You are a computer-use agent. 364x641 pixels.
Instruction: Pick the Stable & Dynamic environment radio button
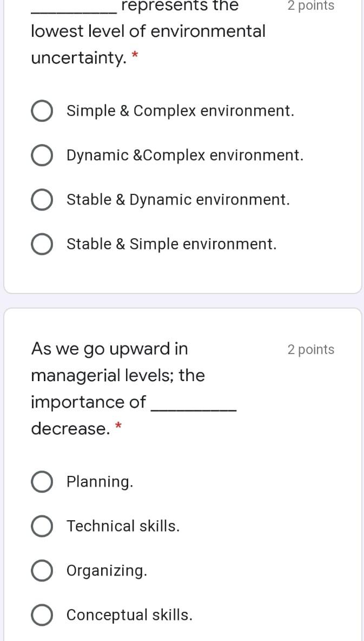[42, 200]
